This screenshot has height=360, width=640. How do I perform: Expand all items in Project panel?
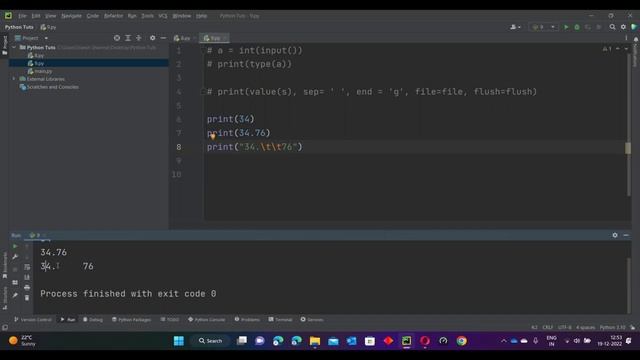[x=128, y=38]
